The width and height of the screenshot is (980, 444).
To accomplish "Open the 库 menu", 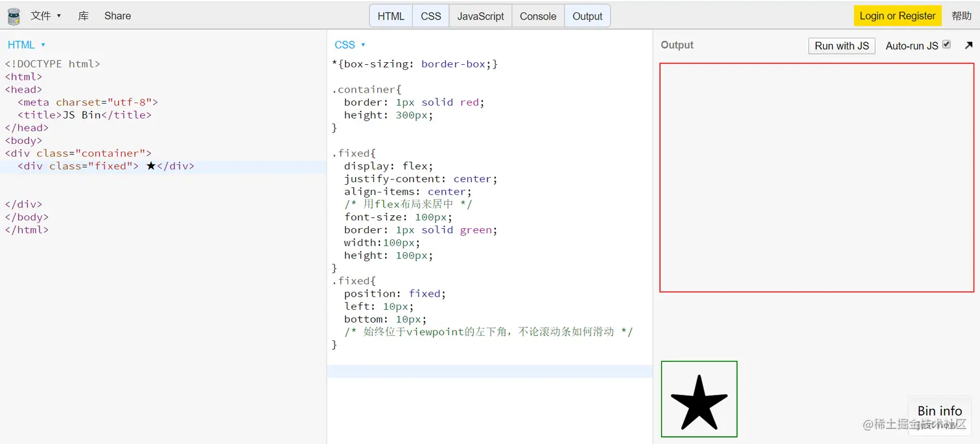I will pos(84,16).
